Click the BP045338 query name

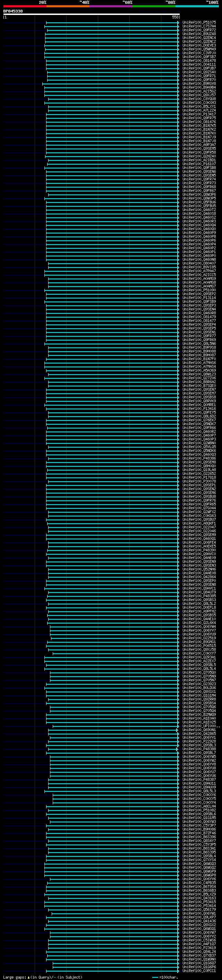click(13, 11)
